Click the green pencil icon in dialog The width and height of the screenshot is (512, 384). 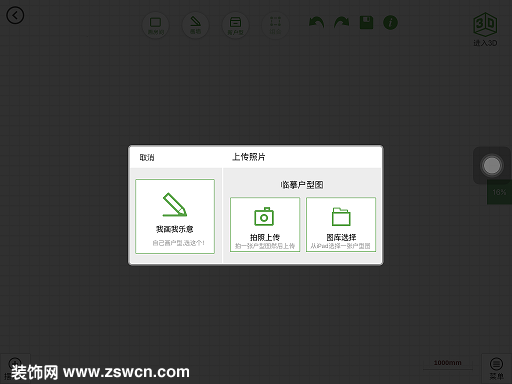(x=175, y=205)
